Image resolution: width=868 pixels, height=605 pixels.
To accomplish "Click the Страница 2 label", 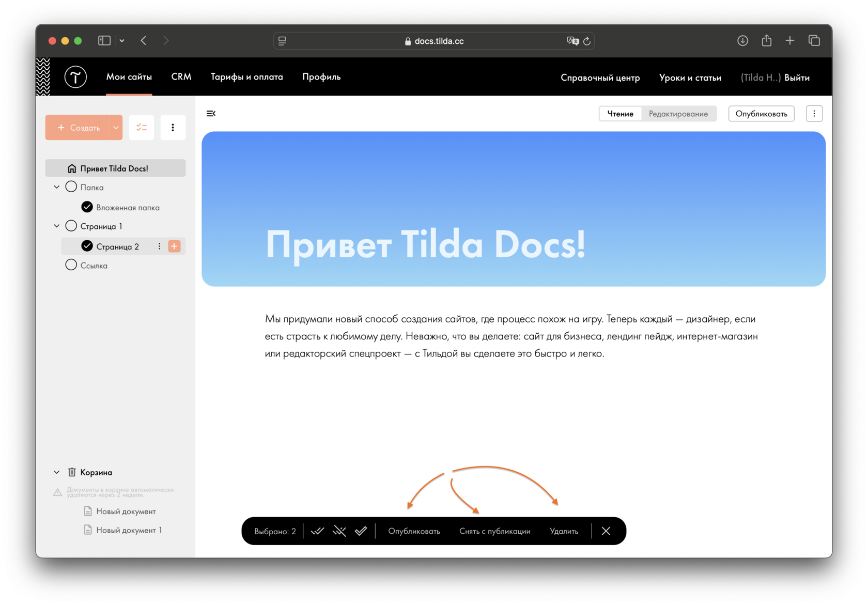I will point(118,247).
